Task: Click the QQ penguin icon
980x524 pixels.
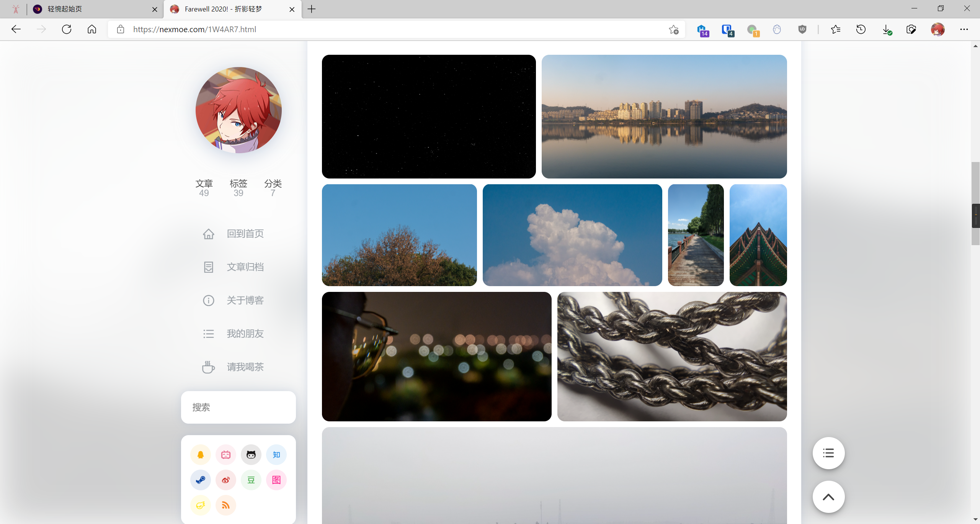Action: [201, 455]
